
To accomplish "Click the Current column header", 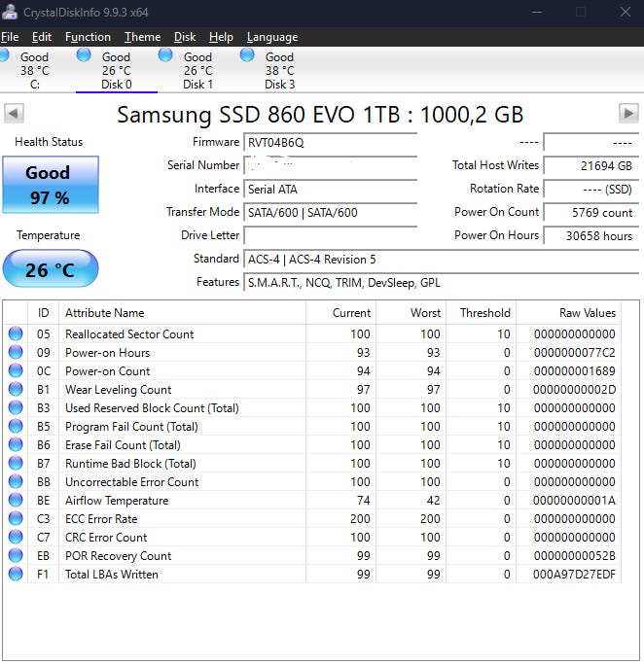I will (x=341, y=312).
